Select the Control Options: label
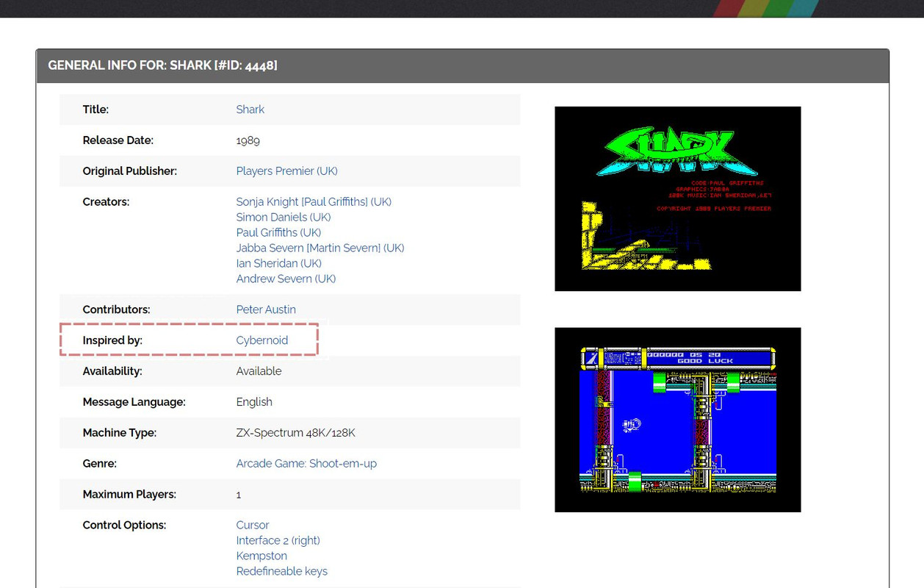 (x=124, y=526)
